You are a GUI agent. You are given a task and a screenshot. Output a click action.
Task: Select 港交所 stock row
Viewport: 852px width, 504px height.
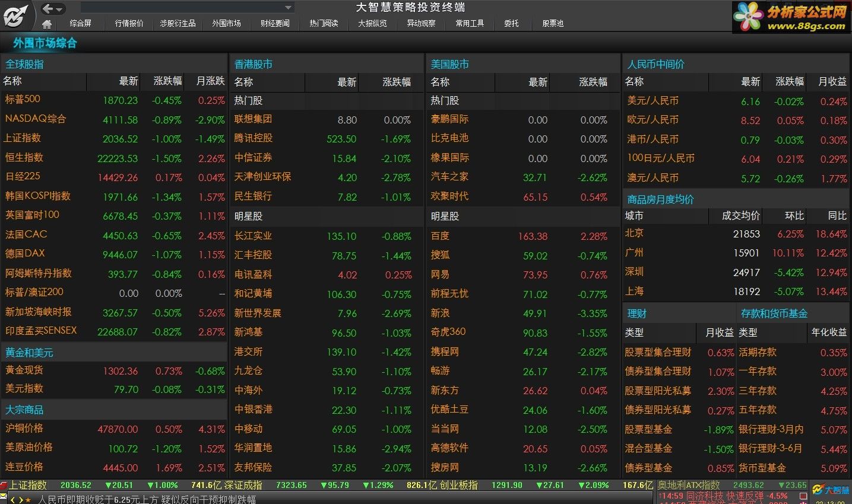pyautogui.click(x=327, y=351)
